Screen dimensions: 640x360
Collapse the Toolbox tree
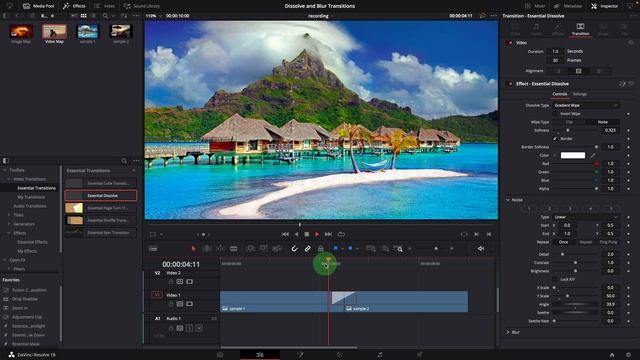(x=5, y=170)
